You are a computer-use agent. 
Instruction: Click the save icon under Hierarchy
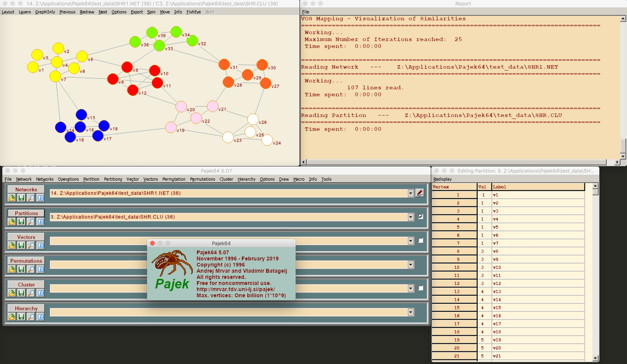21,316
